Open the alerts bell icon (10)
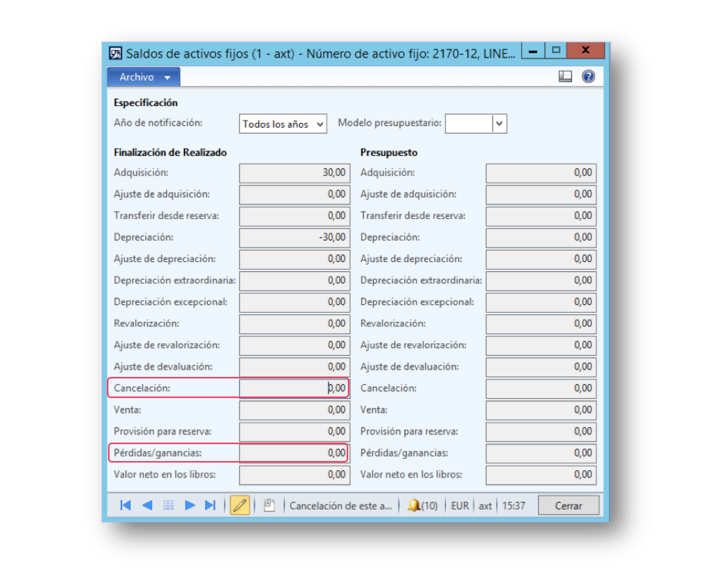 tap(422, 505)
